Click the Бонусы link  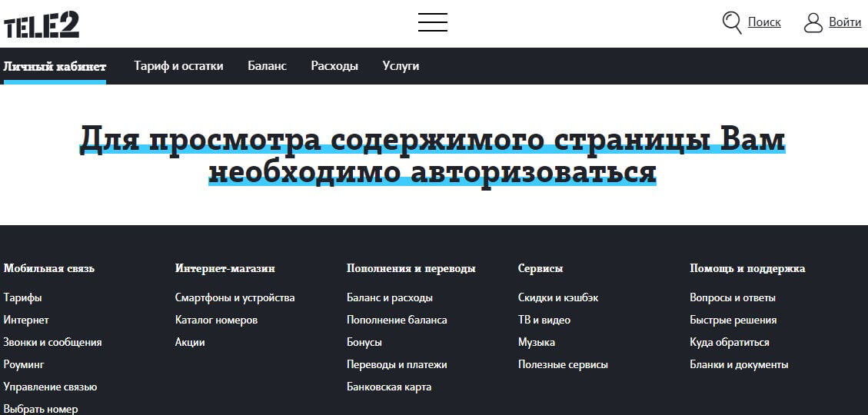(364, 342)
